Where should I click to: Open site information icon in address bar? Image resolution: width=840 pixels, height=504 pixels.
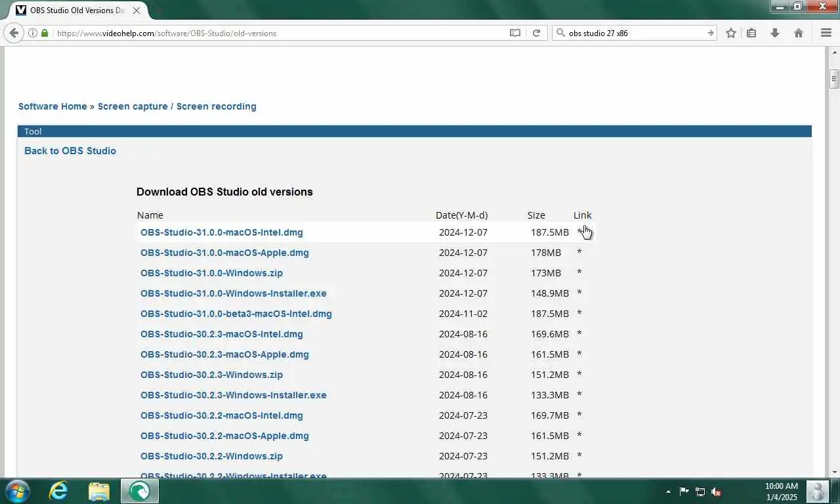[33, 33]
